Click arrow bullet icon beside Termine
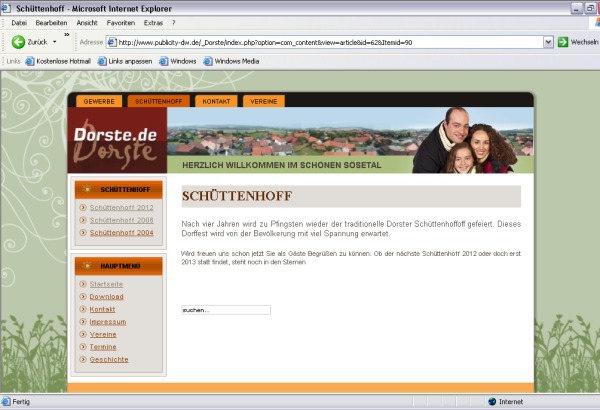Screen dimensions: 600x410 pos(83,347)
